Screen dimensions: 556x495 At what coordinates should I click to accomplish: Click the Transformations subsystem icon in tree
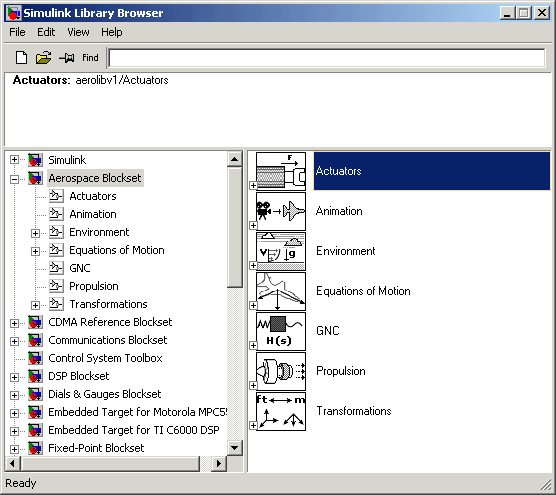pos(56,304)
